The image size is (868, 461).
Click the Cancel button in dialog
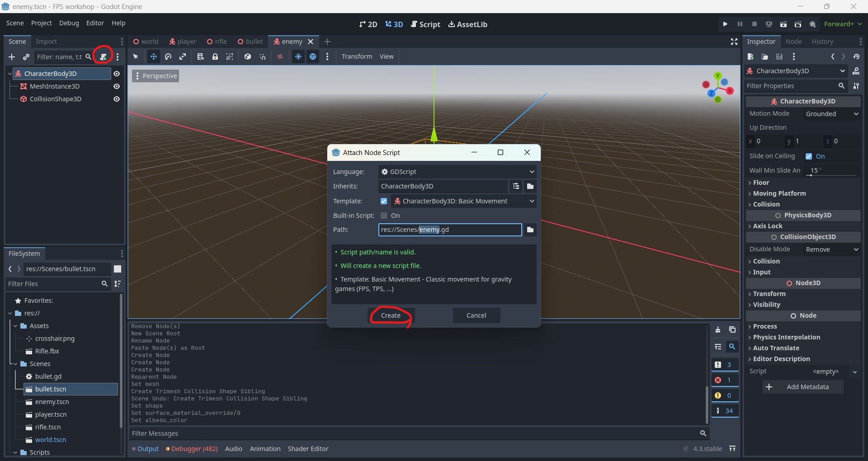tap(476, 315)
